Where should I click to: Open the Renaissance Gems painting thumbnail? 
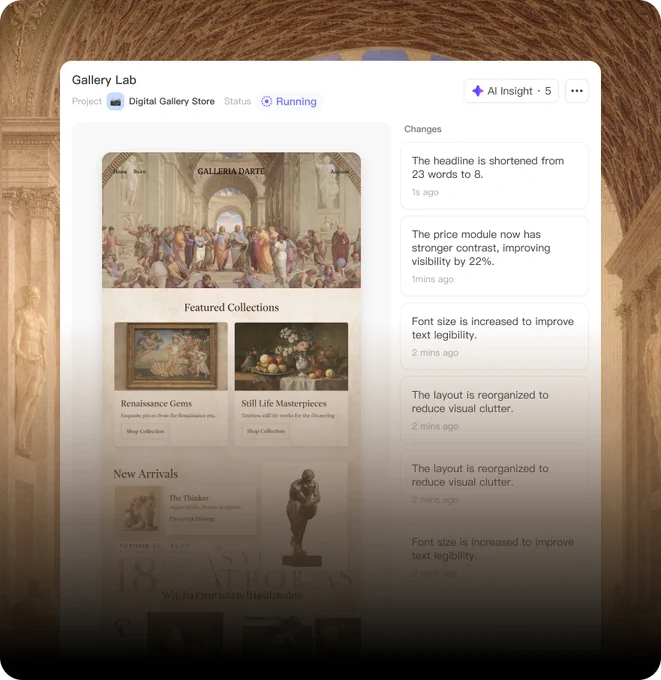[x=171, y=356]
